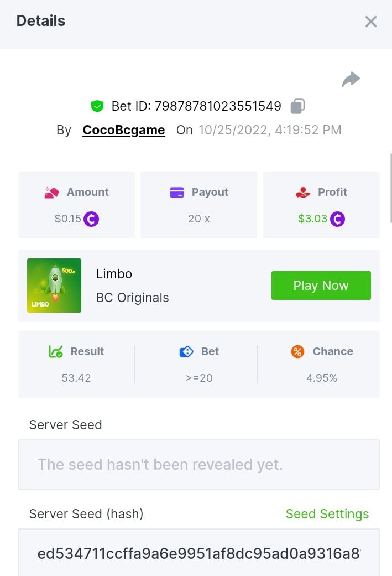Screen dimensions: 392x576
Task: Open Seed Settings link
Action: (x=327, y=514)
